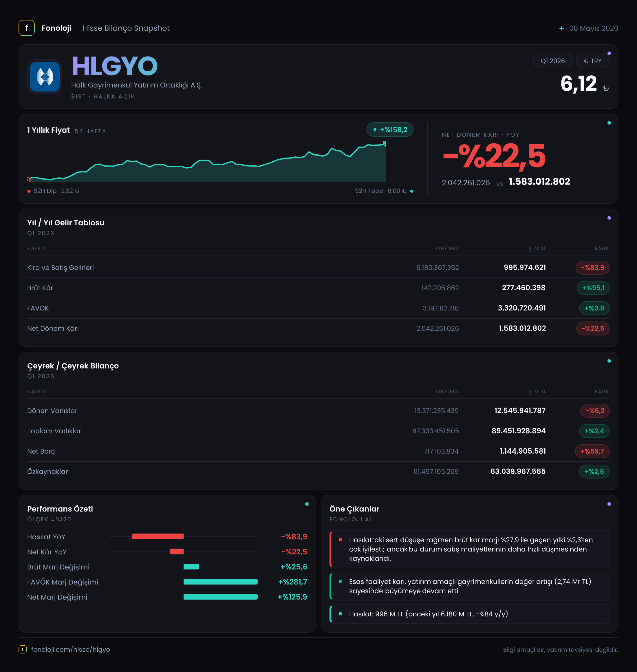Click the +%2,4 badge for Toplam Varlıklar

click(594, 431)
